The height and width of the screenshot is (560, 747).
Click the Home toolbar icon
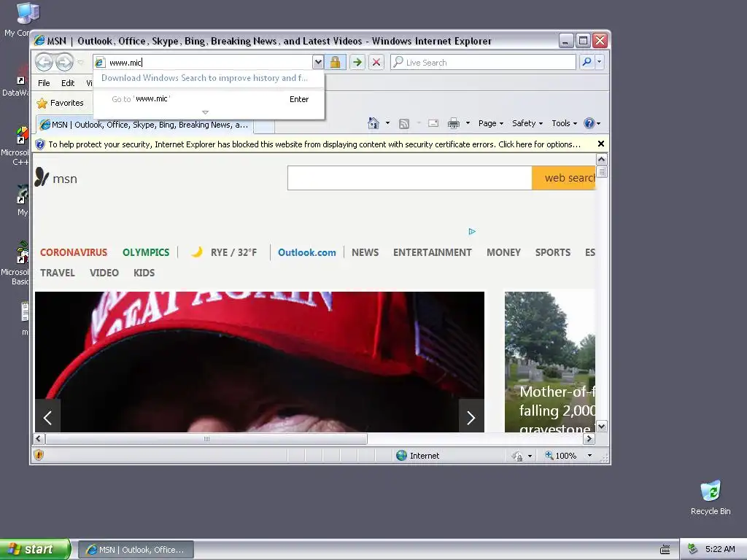click(x=373, y=123)
